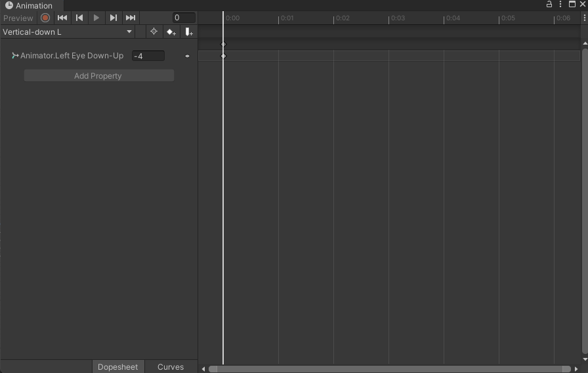Select the summary row keyframe diamond

pos(224,44)
